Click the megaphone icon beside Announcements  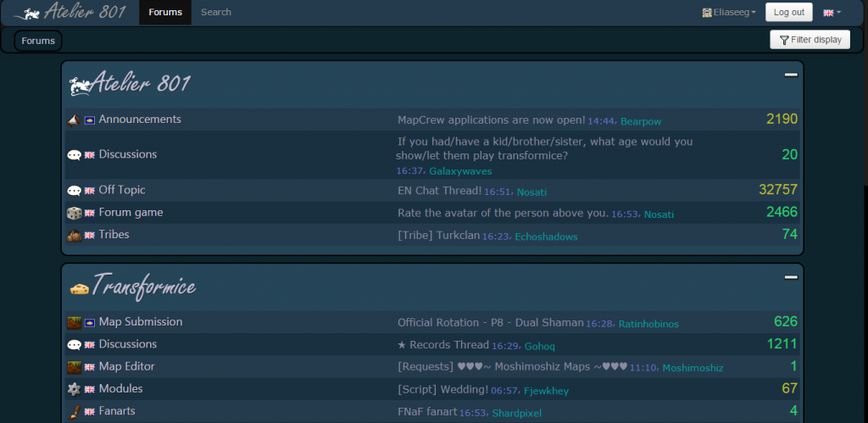pyautogui.click(x=74, y=120)
